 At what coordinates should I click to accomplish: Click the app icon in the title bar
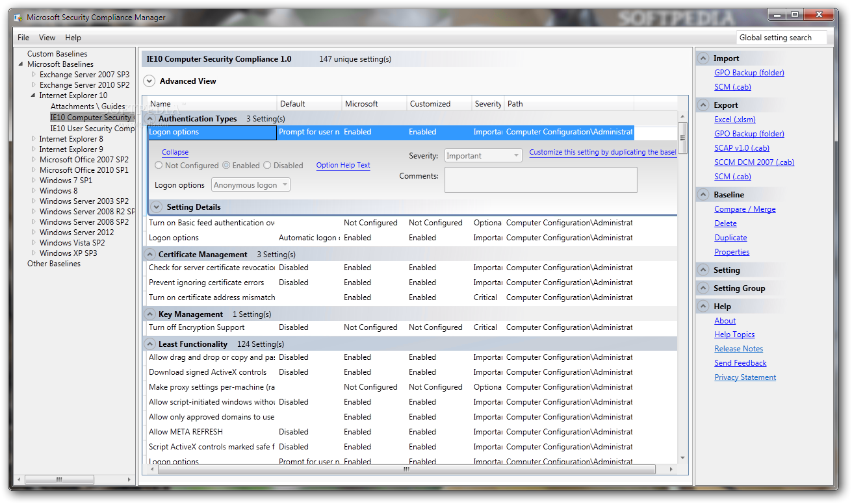click(x=18, y=18)
